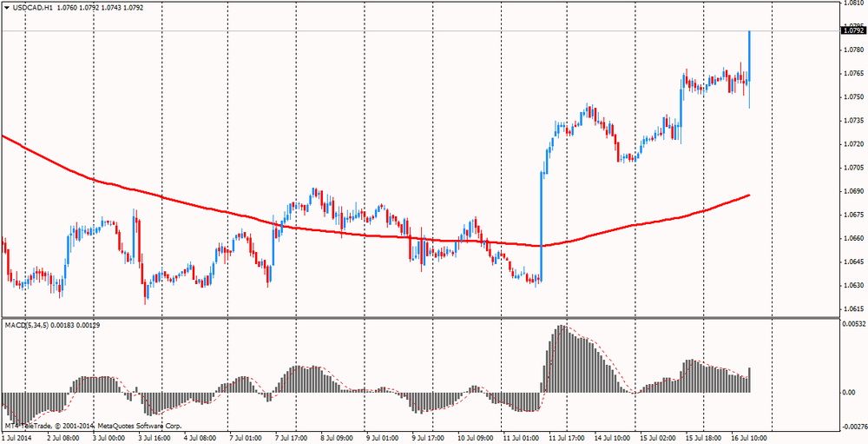Image resolution: width=868 pixels, height=444 pixels.
Task: Click time axis label 15 Jul 18:00
Action: tap(705, 438)
